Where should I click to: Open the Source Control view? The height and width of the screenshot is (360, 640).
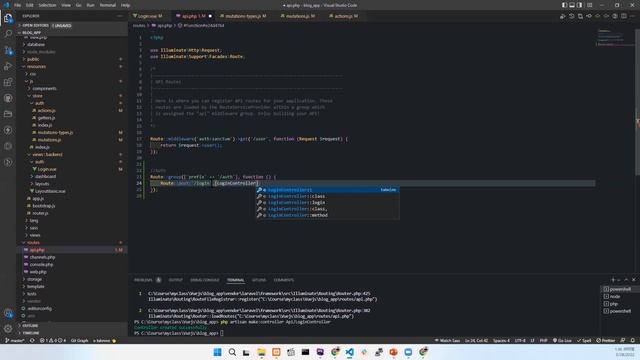pyautogui.click(x=8, y=50)
